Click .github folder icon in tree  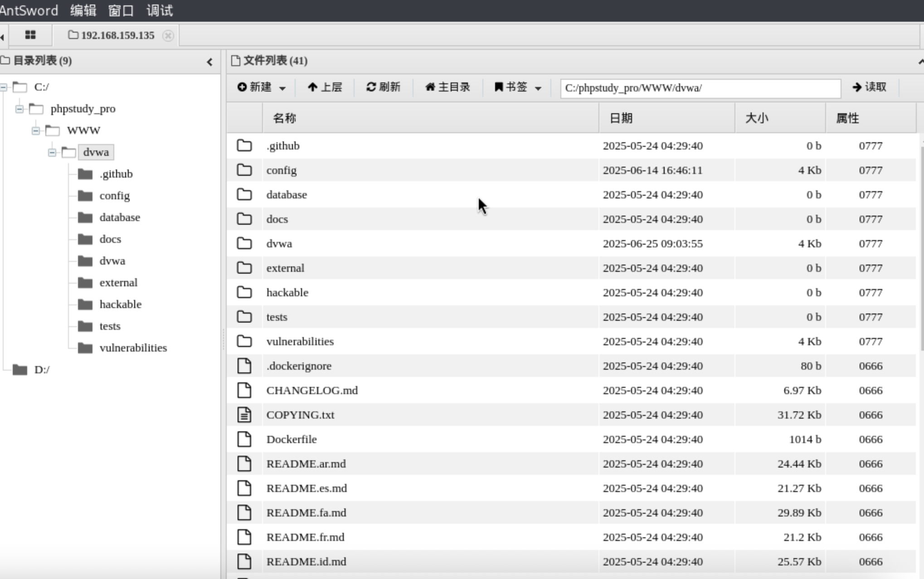pos(85,174)
